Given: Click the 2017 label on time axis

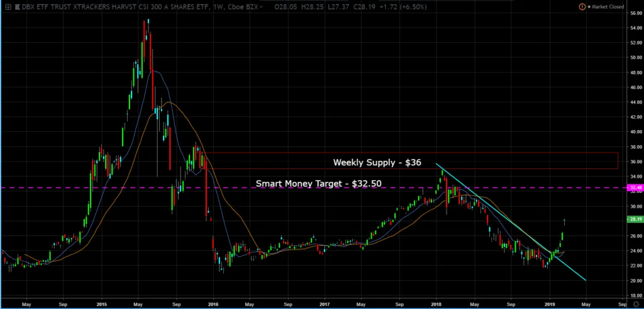Looking at the screenshot, I should coord(325,305).
